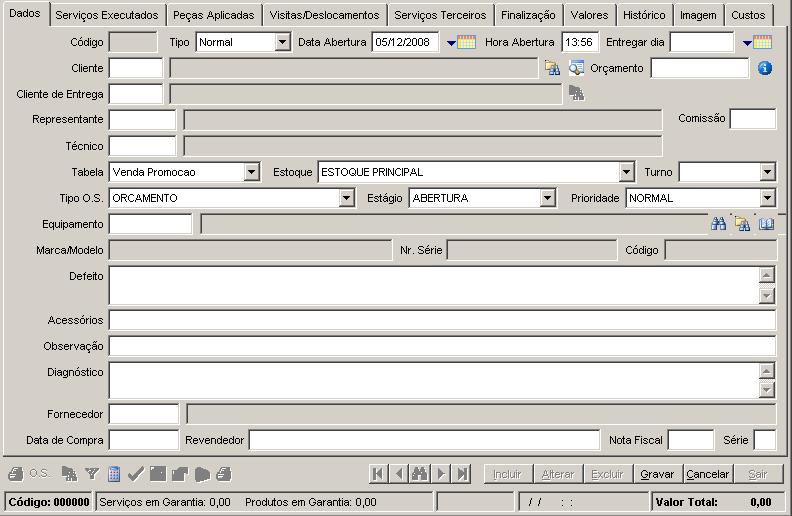Click the Alterar button
This screenshot has height=516, width=792.
557,474
